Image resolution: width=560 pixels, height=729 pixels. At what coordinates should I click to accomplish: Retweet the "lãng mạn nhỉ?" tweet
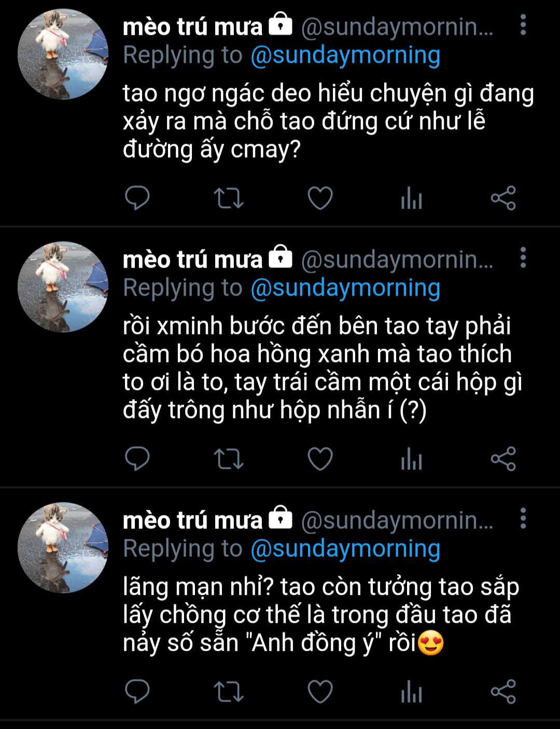pyautogui.click(x=229, y=692)
